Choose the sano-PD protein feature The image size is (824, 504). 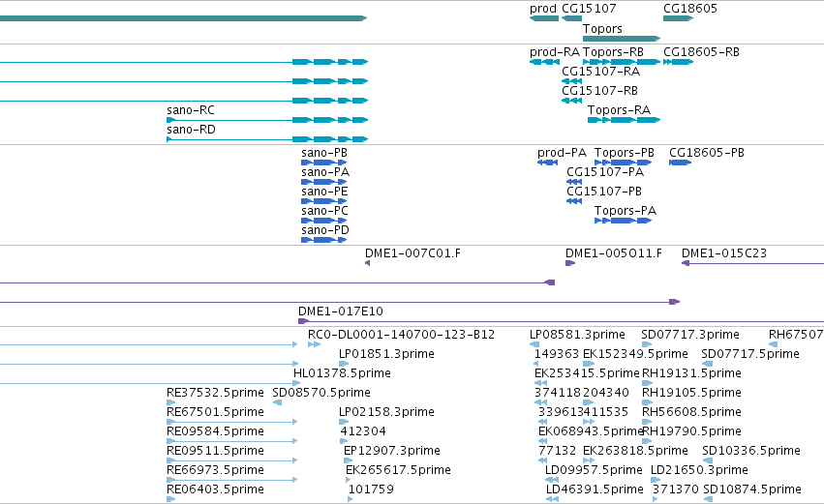(x=323, y=241)
